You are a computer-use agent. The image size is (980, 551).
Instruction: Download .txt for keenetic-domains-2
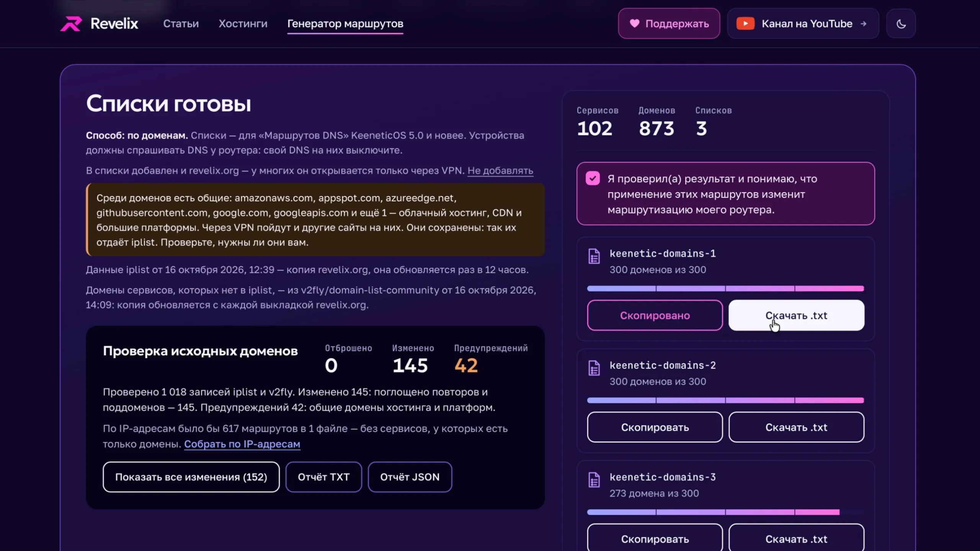(796, 427)
